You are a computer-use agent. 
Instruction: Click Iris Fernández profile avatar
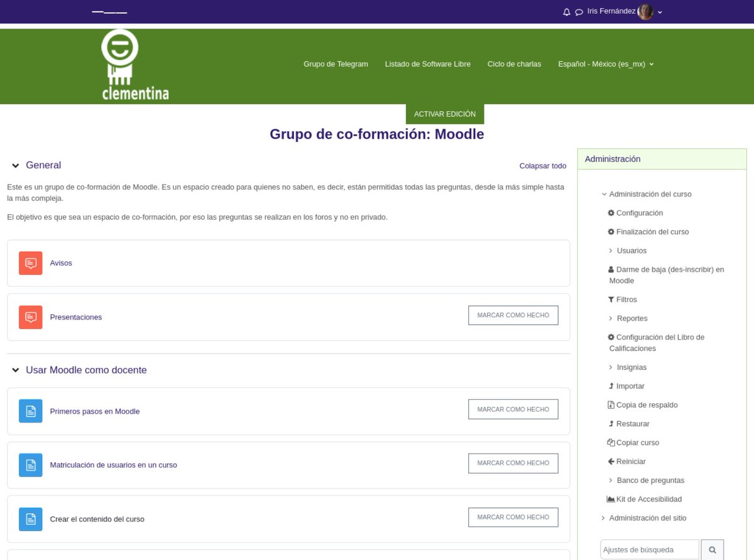coord(645,11)
